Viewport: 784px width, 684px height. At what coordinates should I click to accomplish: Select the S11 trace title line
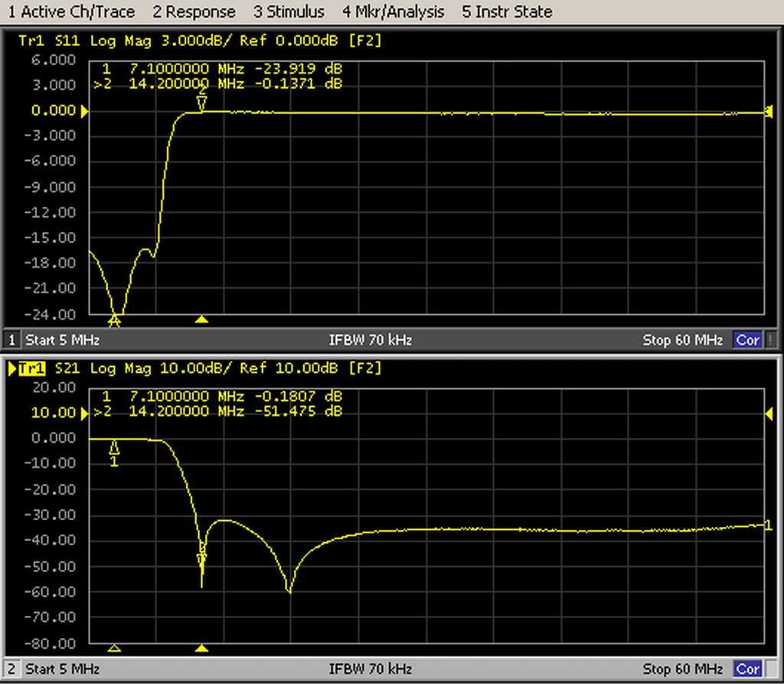point(201,40)
